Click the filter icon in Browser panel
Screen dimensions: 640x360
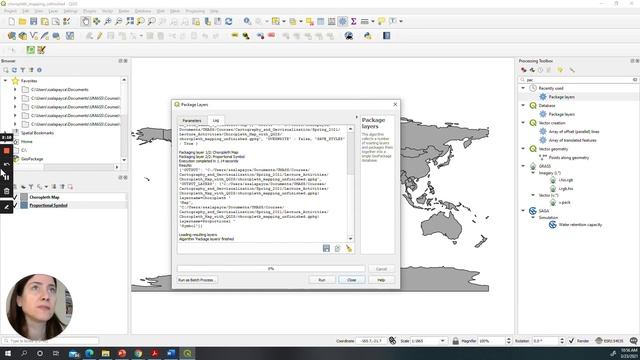point(23,70)
